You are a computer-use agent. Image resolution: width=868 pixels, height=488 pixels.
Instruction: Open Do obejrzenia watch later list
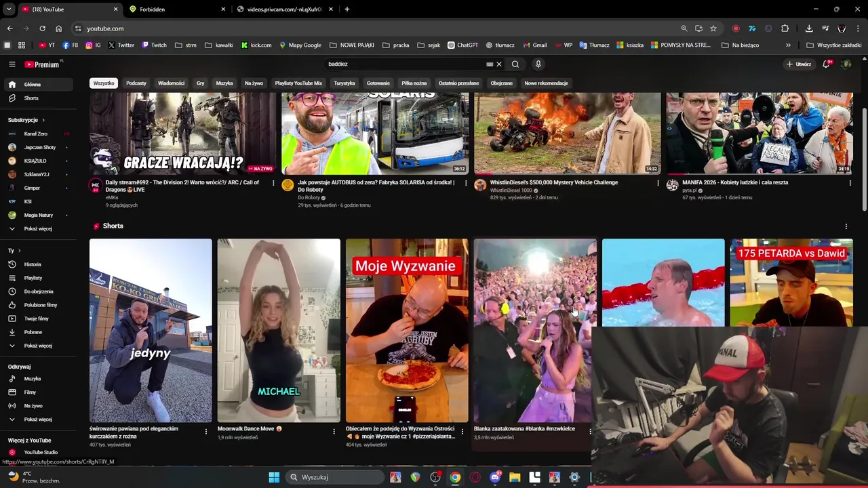click(x=38, y=291)
